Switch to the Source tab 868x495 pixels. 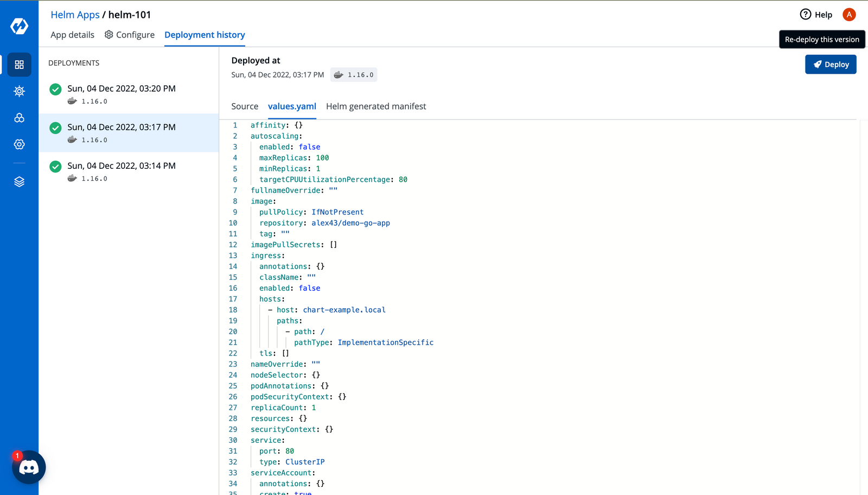(245, 106)
